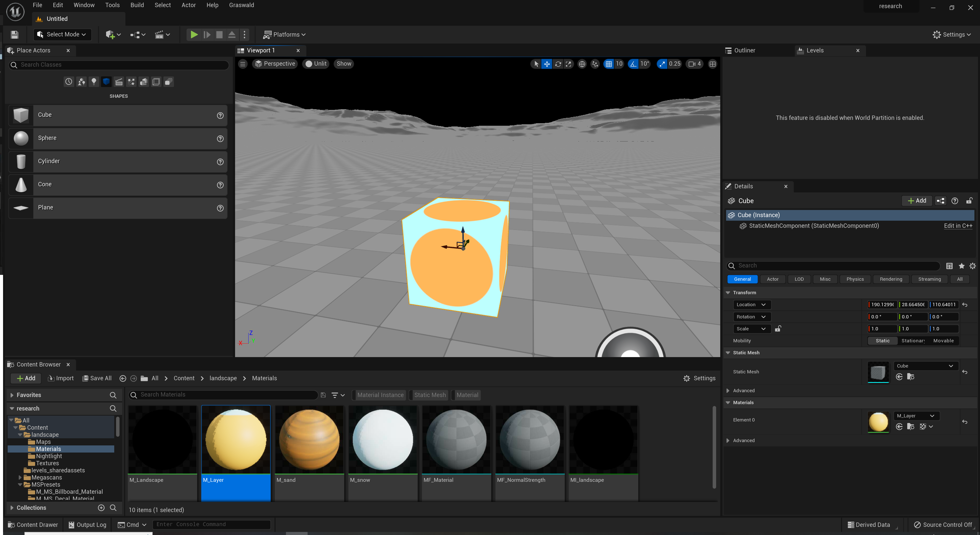Click the green Play button
Screen dimensions: 980x535
[x=194, y=35]
